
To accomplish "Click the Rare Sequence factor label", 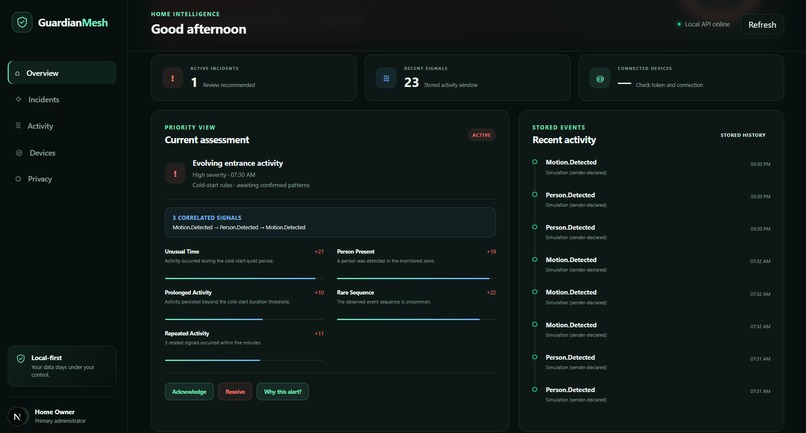I will tap(355, 293).
